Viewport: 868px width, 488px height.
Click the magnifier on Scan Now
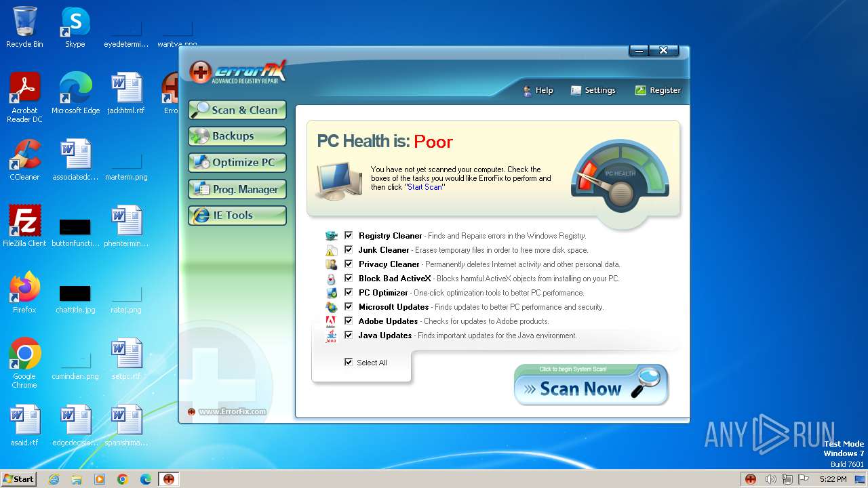pos(645,383)
